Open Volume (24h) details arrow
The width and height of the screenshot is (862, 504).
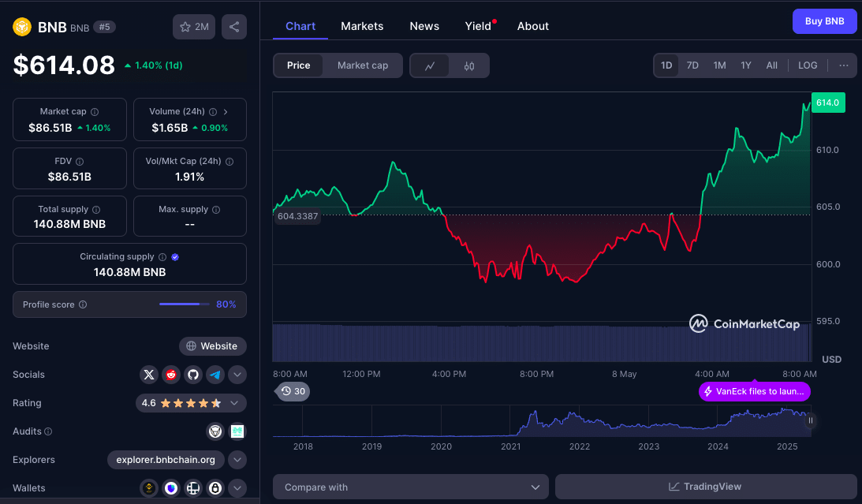[226, 111]
